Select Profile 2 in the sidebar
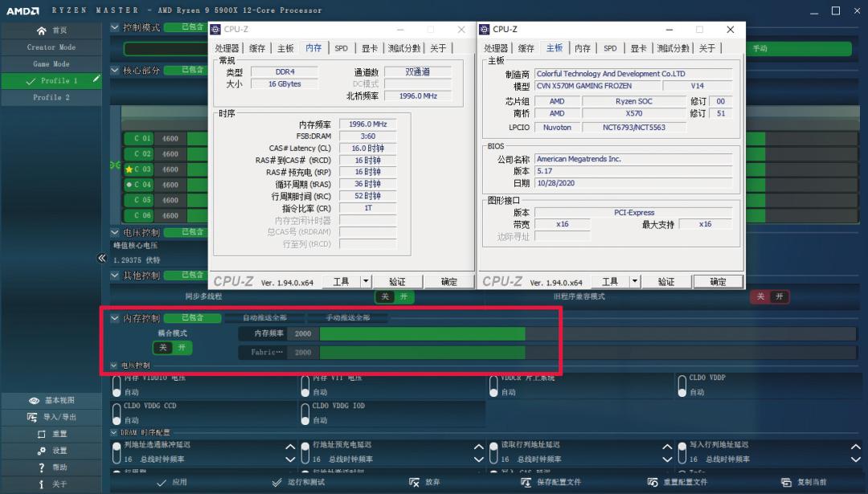The image size is (868, 494). click(51, 97)
